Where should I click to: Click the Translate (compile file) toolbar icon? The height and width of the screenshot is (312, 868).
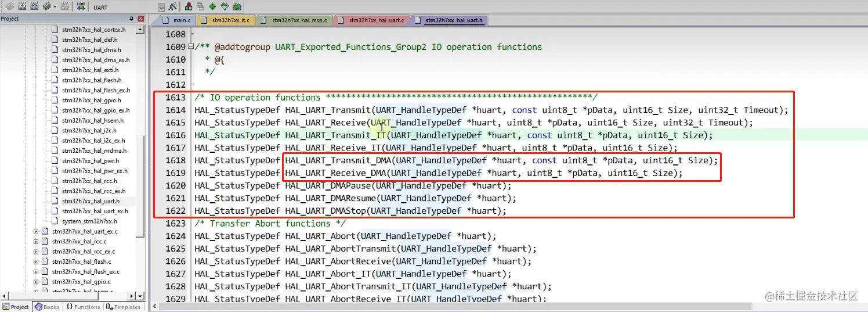(10, 7)
